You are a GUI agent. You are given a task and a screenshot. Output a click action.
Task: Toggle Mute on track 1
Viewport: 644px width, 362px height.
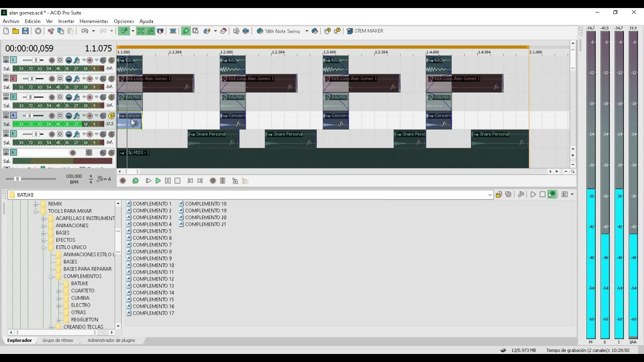103,60
